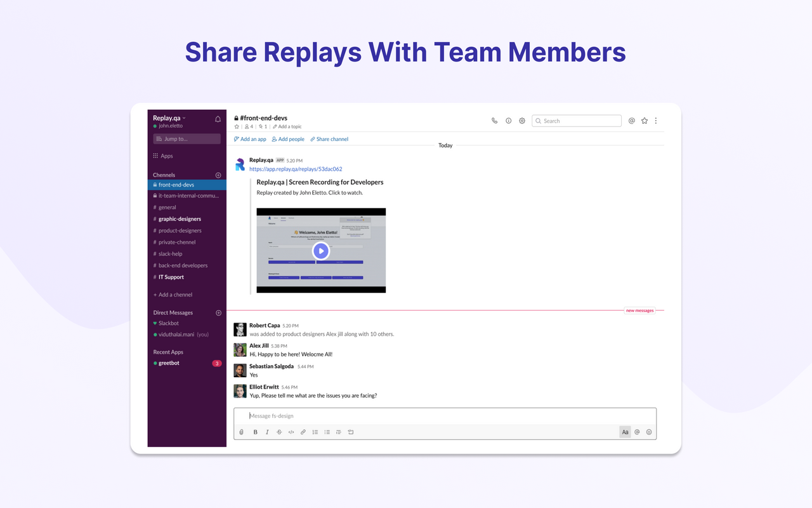Toggle the Aa formatting toolbar button
Image resolution: width=812 pixels, height=508 pixels.
pos(625,432)
